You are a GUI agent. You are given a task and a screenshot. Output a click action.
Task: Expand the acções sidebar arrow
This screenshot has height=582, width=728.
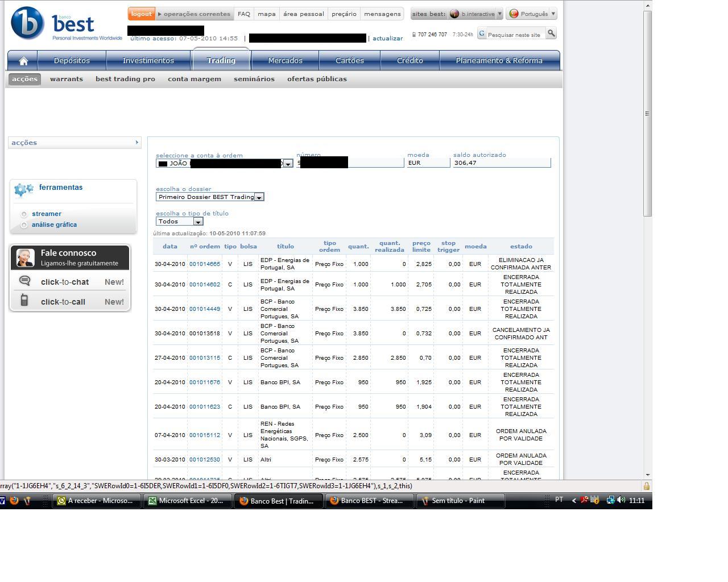coord(136,143)
